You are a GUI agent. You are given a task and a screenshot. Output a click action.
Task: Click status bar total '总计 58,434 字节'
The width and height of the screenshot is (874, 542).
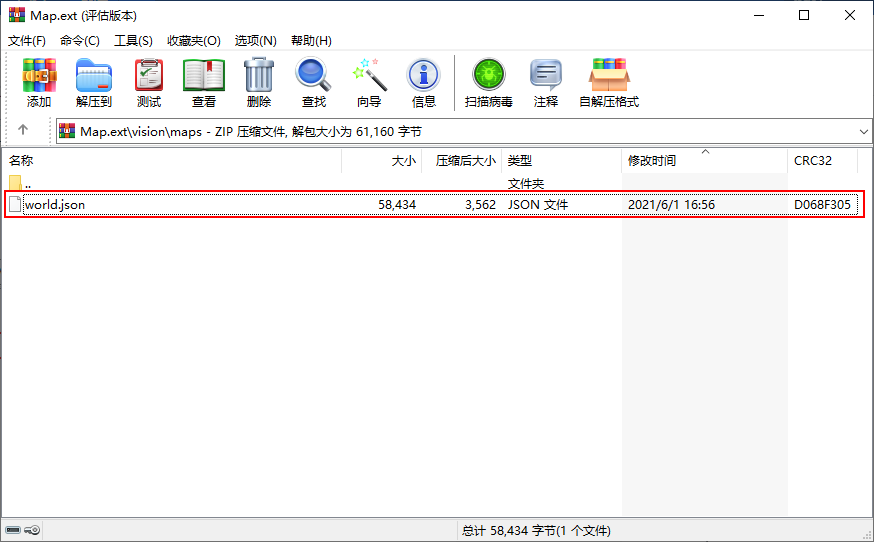point(536,530)
